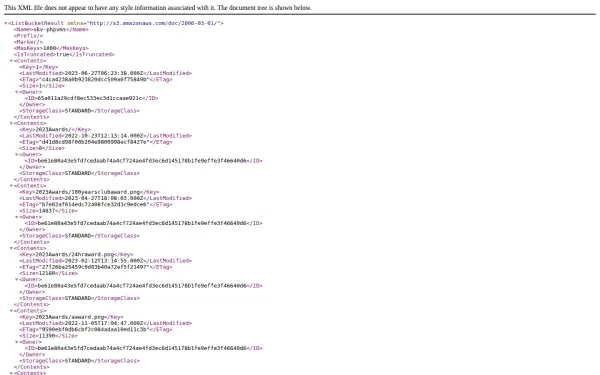The height and width of the screenshot is (375, 600).
Task: Collapse Owner node under 24hraward.png entry
Action: (x=17, y=279)
